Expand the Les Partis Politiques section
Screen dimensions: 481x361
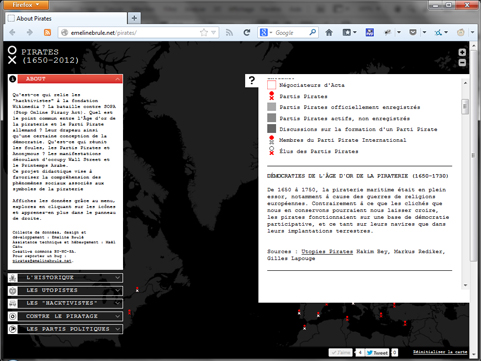(70, 329)
